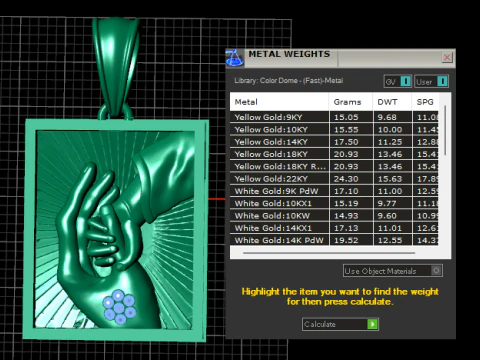Select the Yellow Gold:22KY row
Screen dimensions: 480x360
click(x=334, y=179)
